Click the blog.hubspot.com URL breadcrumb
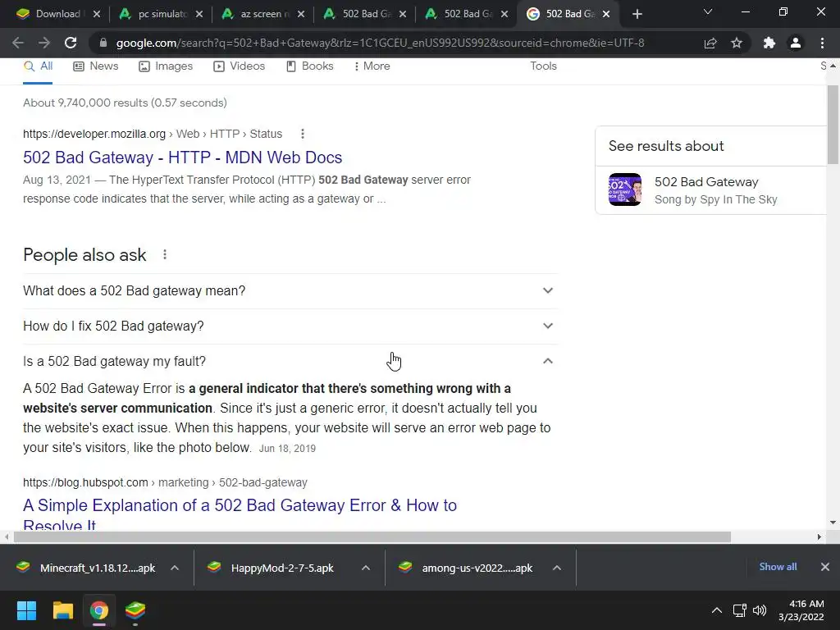The width and height of the screenshot is (840, 630). (x=165, y=482)
